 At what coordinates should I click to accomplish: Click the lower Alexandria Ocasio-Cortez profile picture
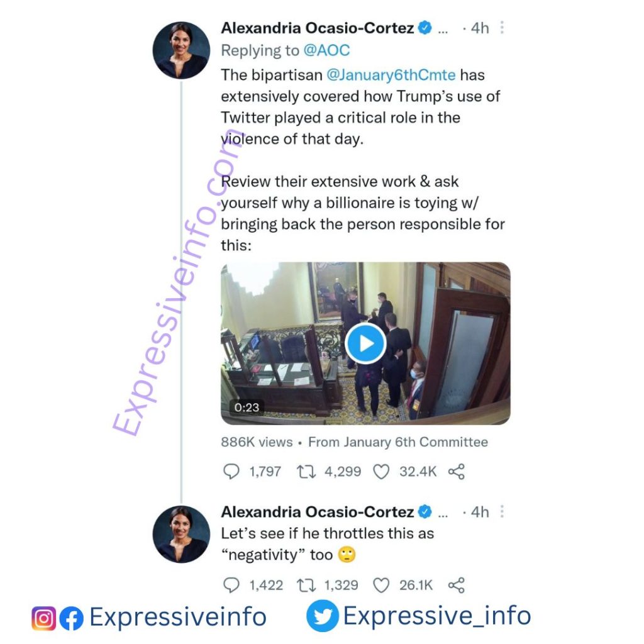181,534
